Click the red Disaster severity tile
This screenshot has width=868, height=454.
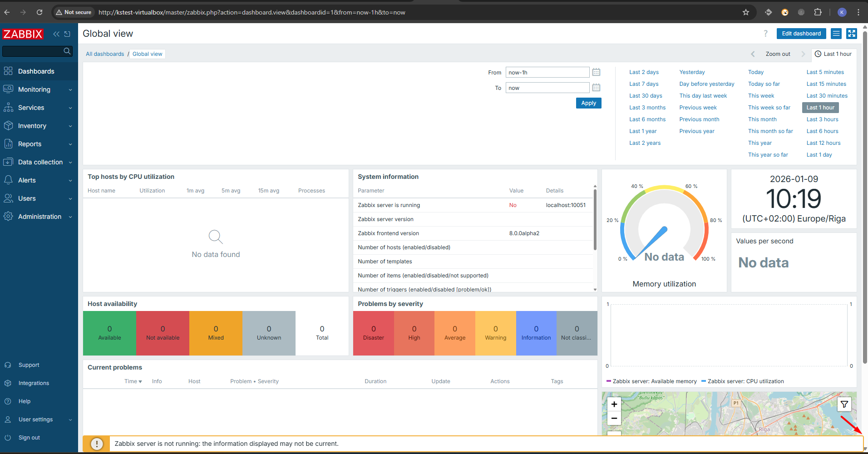373,333
